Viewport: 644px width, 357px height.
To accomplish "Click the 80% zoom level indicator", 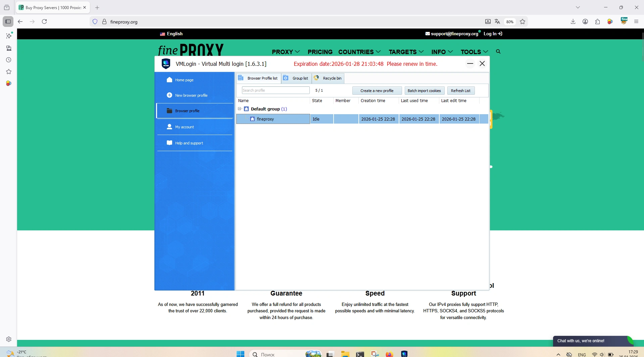I will point(510,22).
